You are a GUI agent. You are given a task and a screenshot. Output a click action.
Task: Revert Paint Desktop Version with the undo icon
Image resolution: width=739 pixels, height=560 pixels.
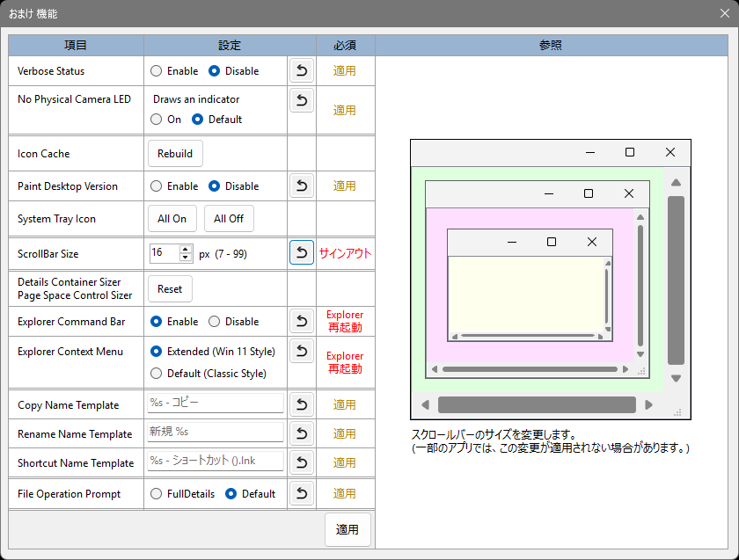coord(302,186)
